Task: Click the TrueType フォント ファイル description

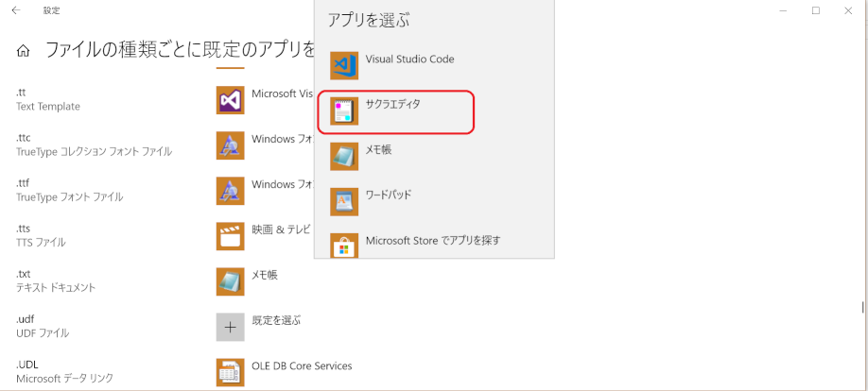Action: click(70, 196)
